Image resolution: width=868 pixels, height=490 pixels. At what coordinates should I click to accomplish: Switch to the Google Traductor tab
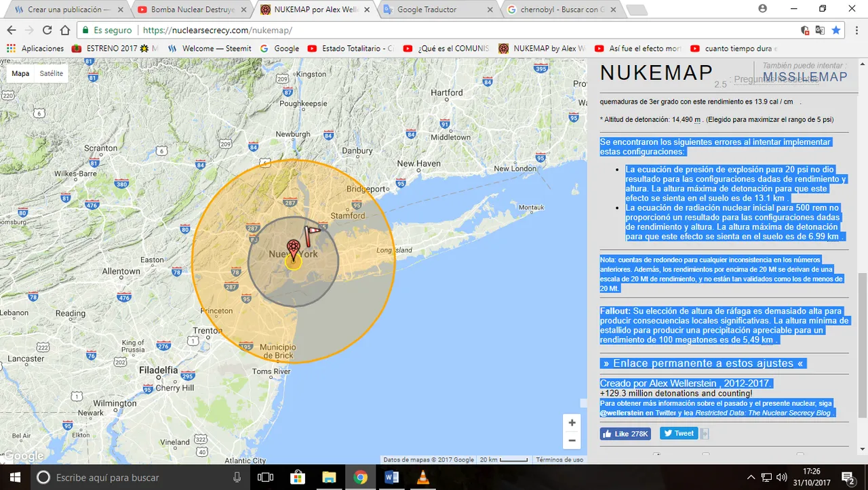tap(437, 9)
